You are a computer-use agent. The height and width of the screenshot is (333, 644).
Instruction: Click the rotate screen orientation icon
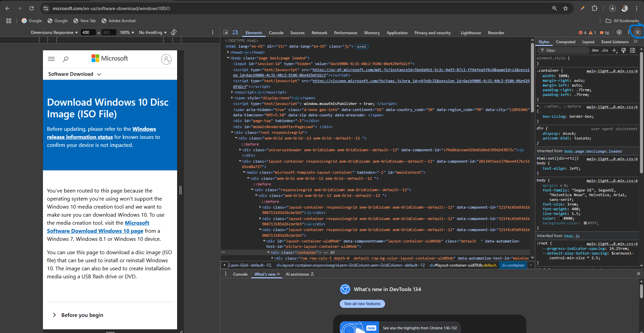click(174, 32)
